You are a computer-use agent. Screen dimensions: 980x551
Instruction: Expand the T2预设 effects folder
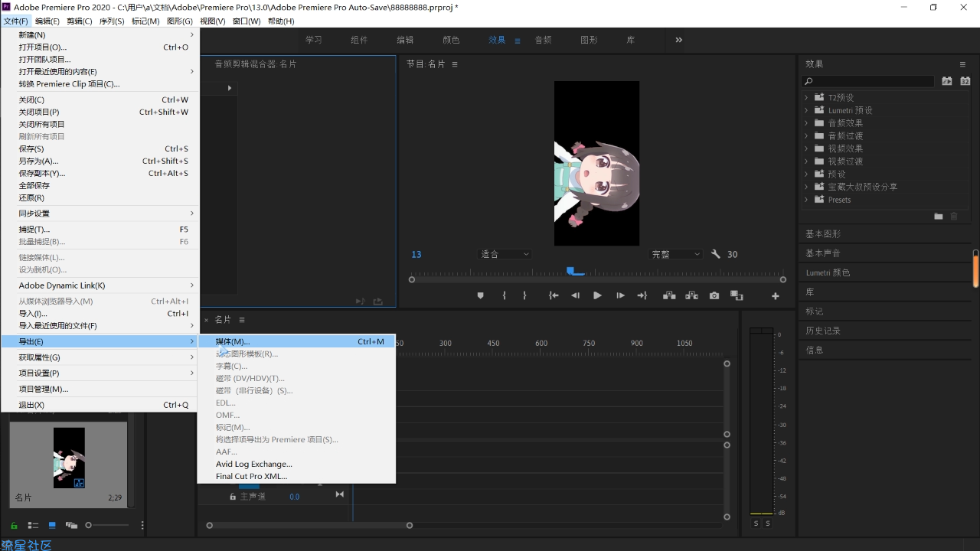point(806,97)
